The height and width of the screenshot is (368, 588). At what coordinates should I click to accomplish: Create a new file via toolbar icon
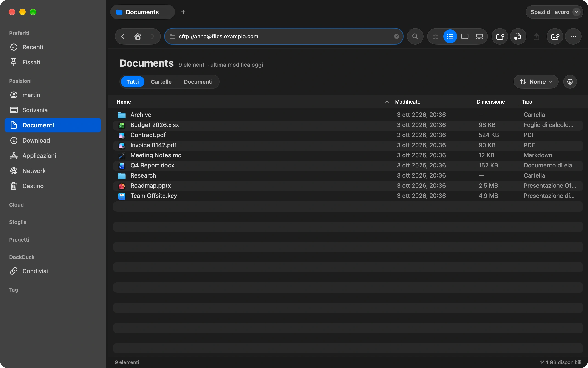(x=518, y=37)
